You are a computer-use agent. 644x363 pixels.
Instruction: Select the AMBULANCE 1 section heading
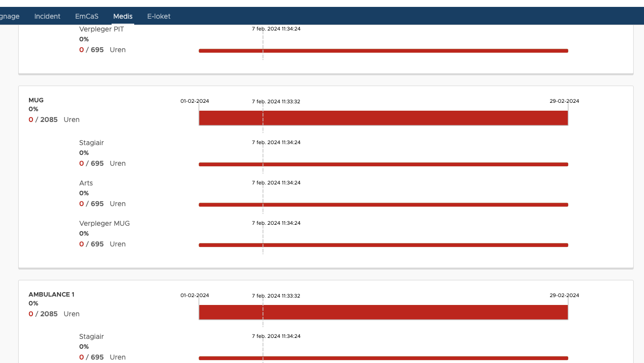(51, 295)
